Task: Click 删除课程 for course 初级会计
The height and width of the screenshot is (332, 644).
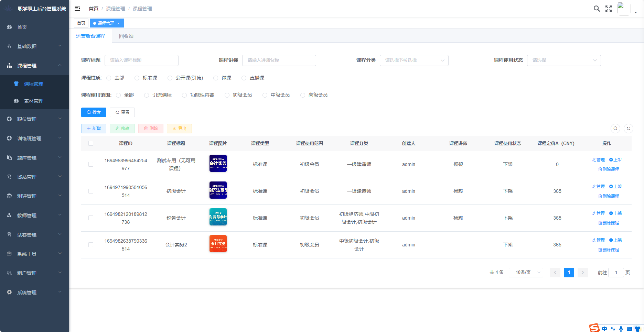Action: (609, 196)
